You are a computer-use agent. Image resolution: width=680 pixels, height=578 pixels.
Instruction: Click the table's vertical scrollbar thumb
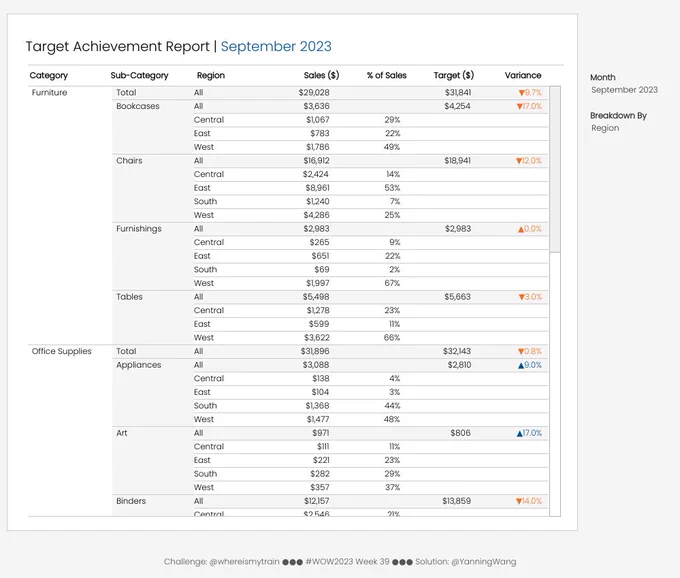(555, 169)
